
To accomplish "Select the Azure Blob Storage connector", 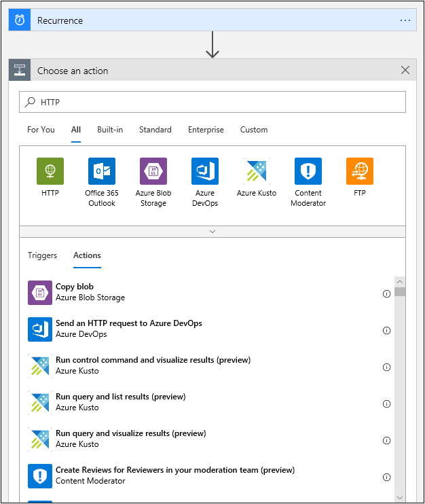I will [x=153, y=182].
